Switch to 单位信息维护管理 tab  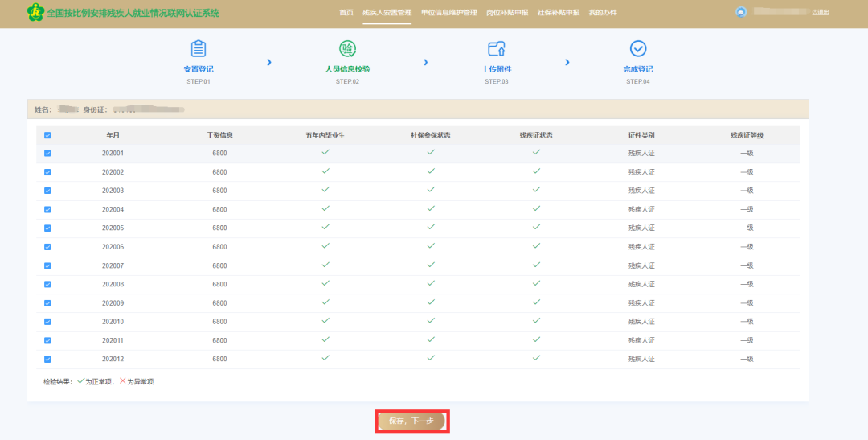[448, 13]
